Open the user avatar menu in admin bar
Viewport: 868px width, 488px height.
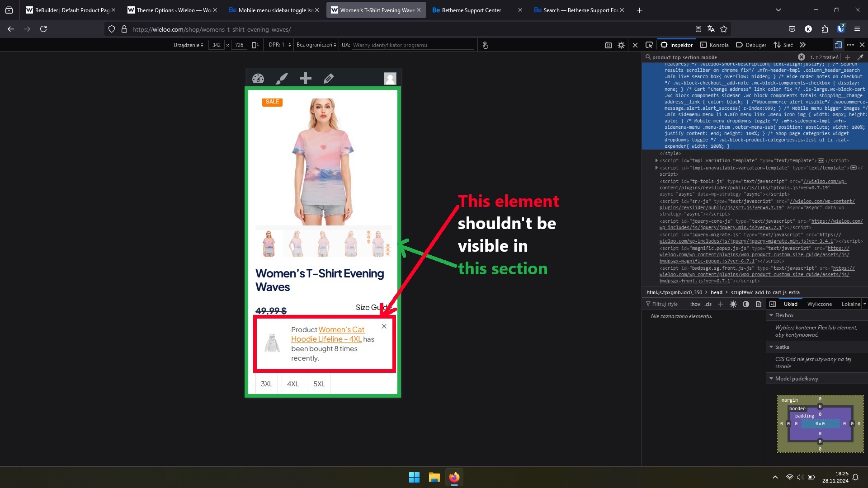coord(390,78)
